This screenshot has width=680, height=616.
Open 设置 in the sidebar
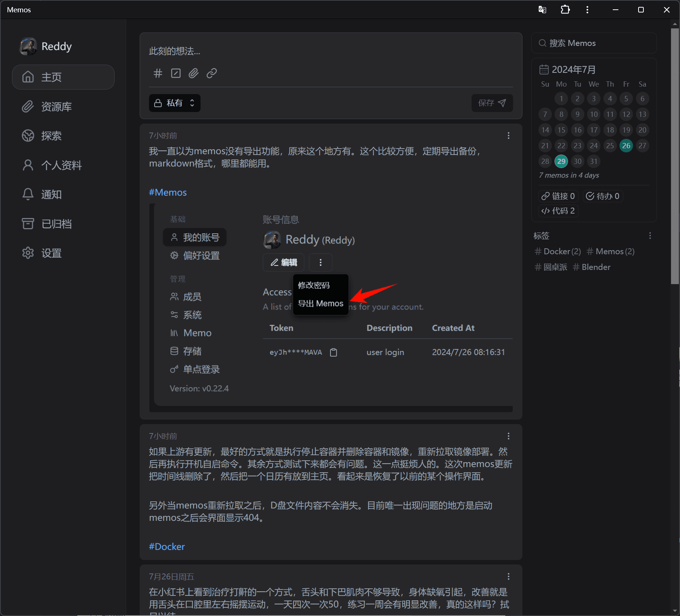(x=51, y=253)
